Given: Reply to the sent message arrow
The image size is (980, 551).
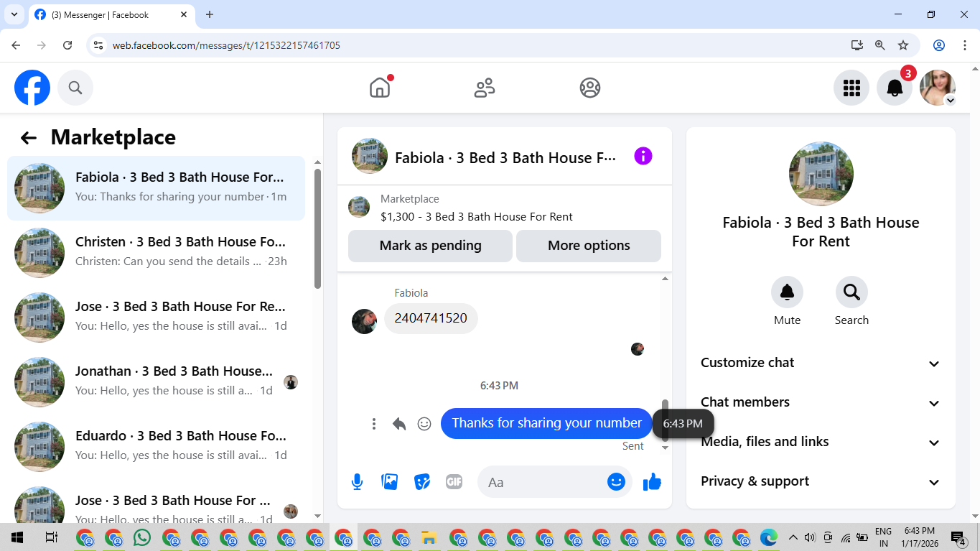Looking at the screenshot, I should coord(399,424).
